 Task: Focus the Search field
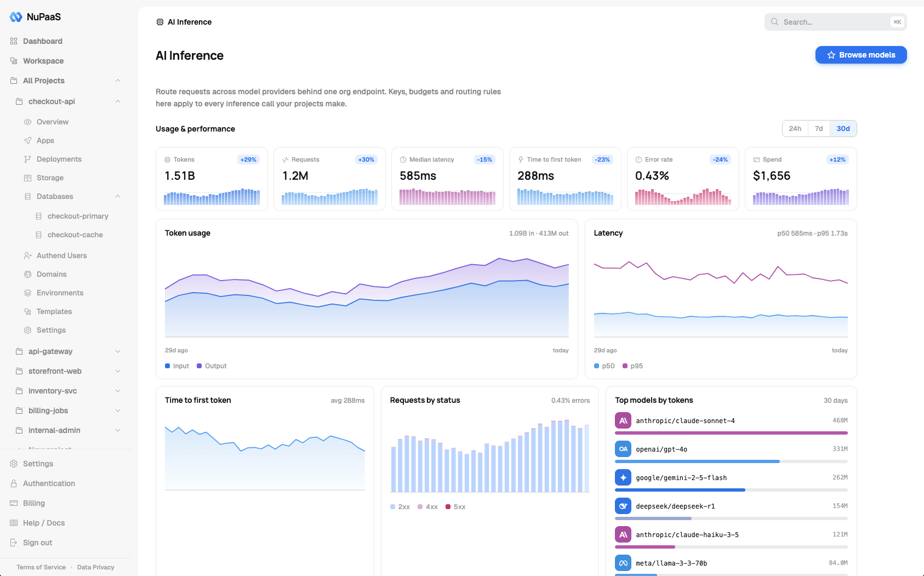(835, 22)
